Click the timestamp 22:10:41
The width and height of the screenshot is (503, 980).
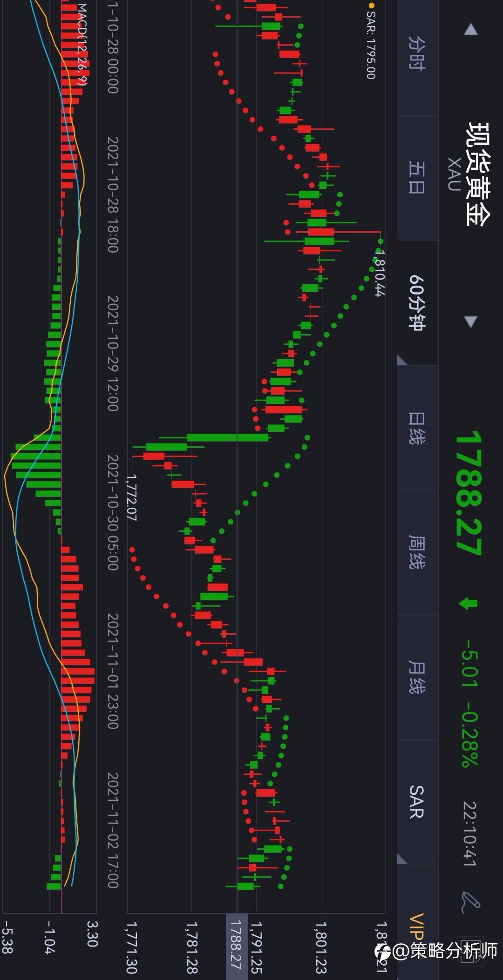pos(469,834)
